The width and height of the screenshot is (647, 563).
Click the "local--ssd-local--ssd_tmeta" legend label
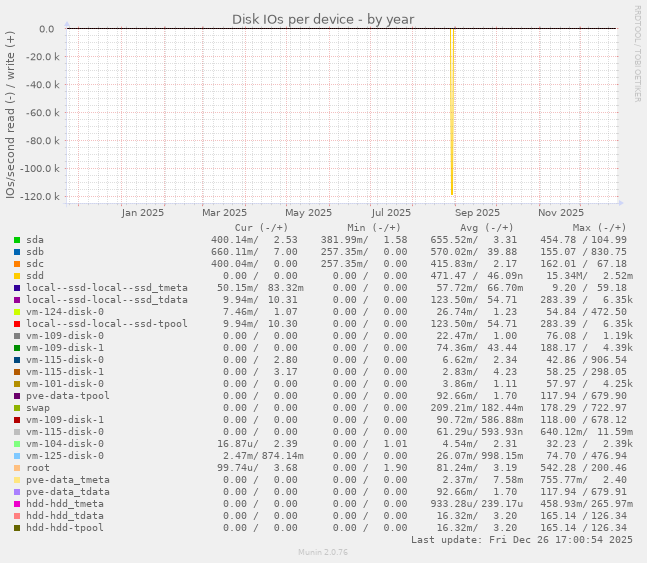pyautogui.click(x=107, y=288)
